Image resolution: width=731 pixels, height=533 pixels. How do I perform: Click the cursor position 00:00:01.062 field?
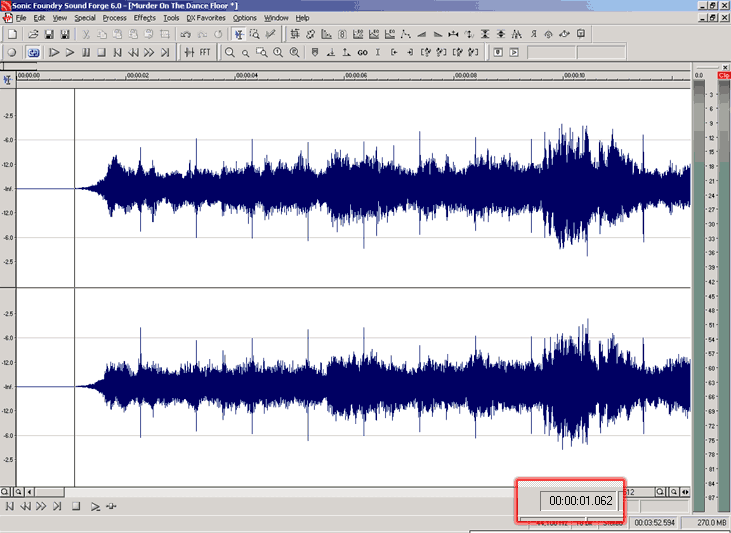pyautogui.click(x=580, y=501)
